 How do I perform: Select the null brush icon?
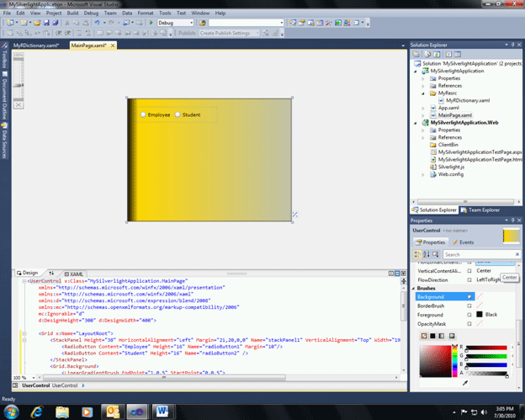[x=424, y=336]
